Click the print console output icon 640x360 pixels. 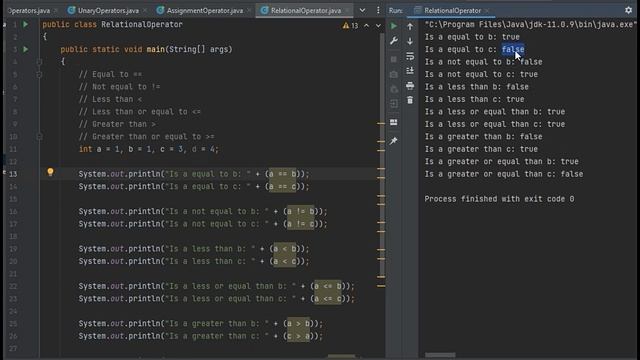pyautogui.click(x=410, y=86)
